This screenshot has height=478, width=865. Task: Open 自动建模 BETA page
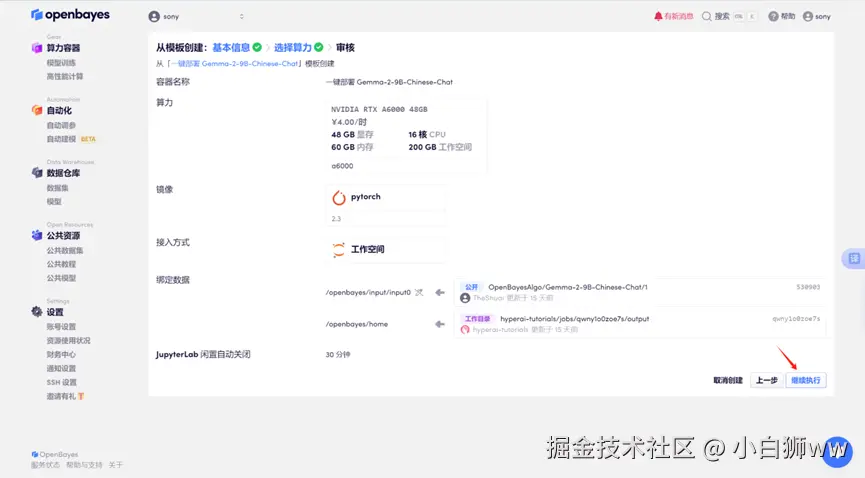[x=71, y=139]
